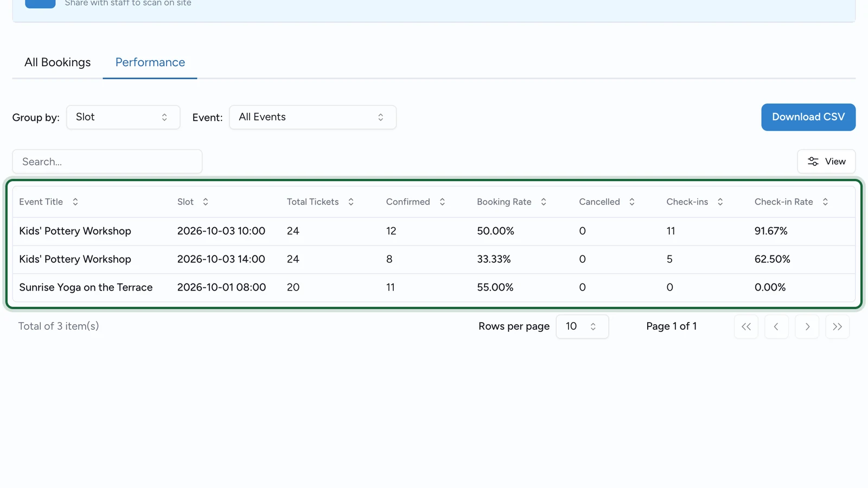Go to next page button
Viewport: 868px width, 488px height.
(807, 326)
